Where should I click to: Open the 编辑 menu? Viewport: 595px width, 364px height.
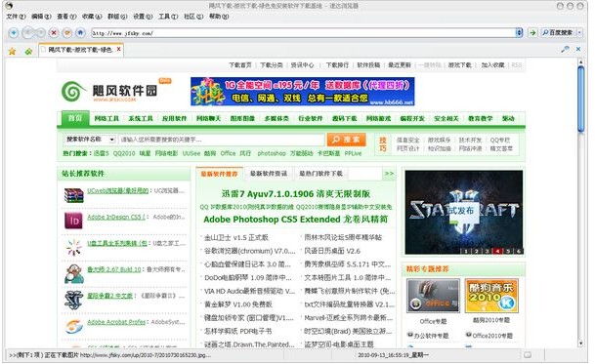click(41, 17)
